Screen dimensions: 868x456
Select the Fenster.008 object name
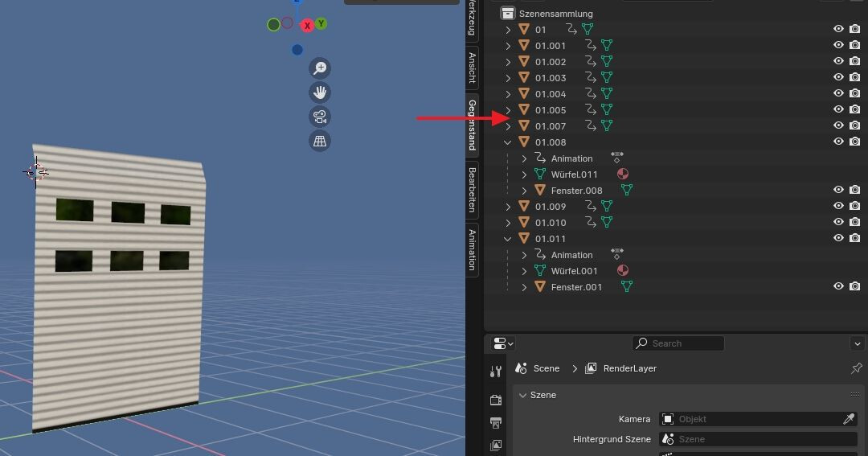[x=576, y=191]
